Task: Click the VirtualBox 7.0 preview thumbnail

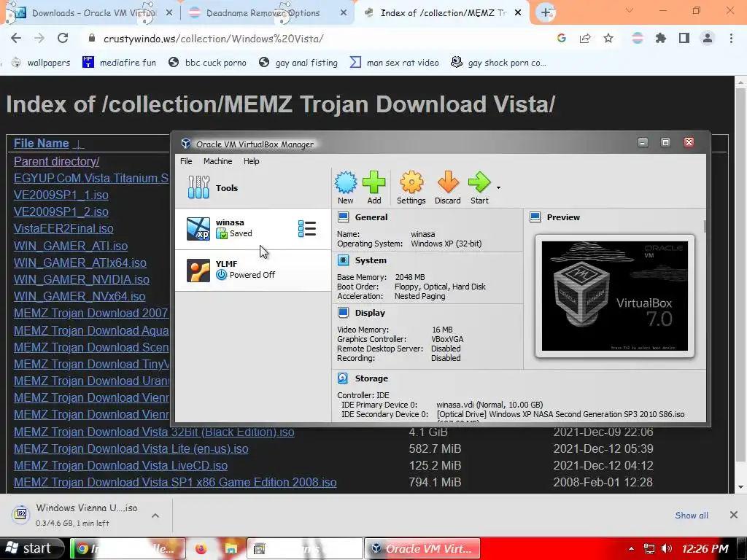Action: click(x=614, y=296)
